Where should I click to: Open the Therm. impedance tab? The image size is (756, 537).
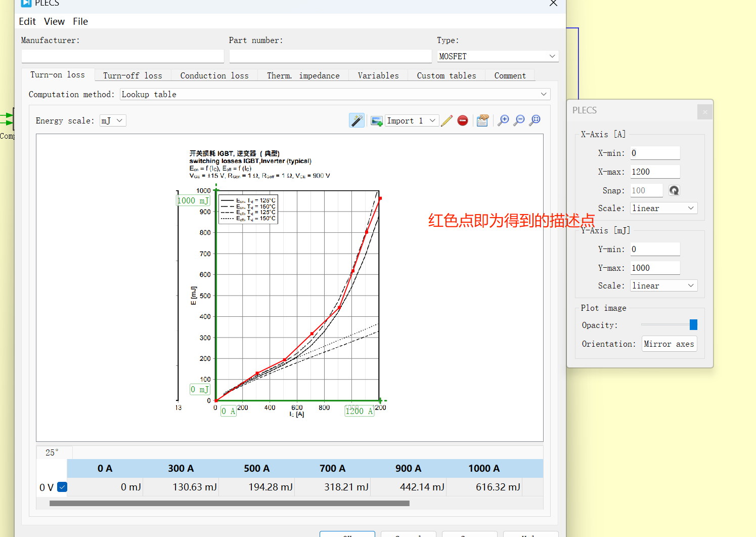coord(303,75)
